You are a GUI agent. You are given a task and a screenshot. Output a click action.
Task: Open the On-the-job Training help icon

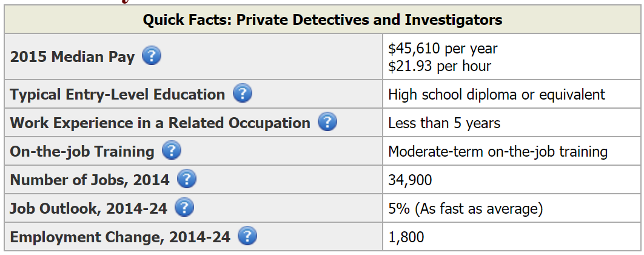click(x=171, y=151)
